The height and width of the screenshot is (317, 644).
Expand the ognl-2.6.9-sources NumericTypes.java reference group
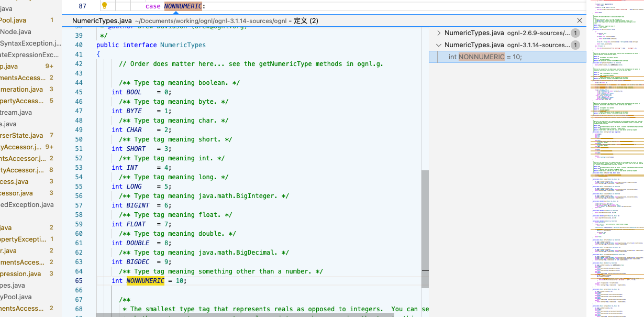click(439, 33)
